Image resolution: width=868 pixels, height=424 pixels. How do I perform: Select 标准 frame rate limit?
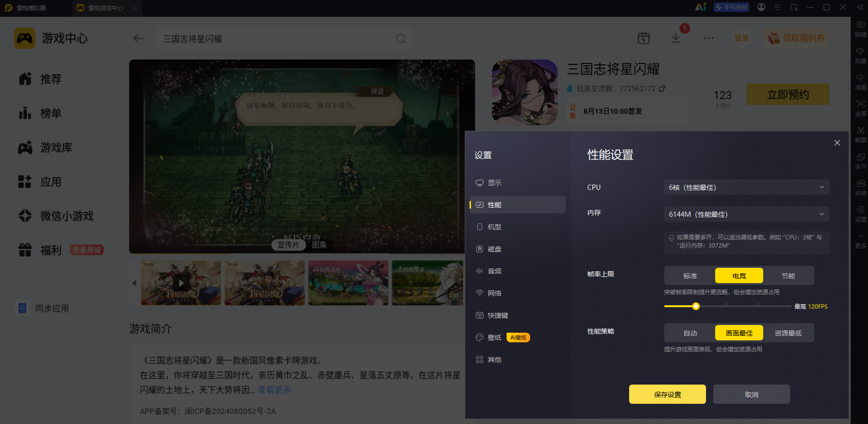coord(690,275)
